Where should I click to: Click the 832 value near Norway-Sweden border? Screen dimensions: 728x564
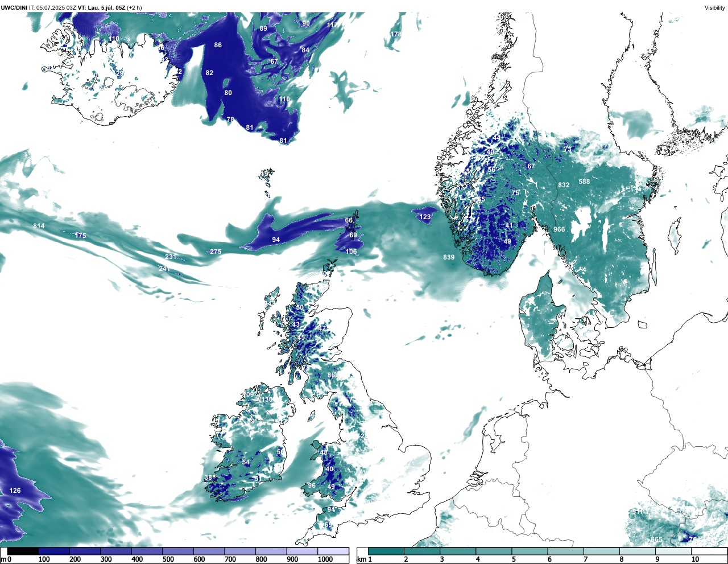564,185
